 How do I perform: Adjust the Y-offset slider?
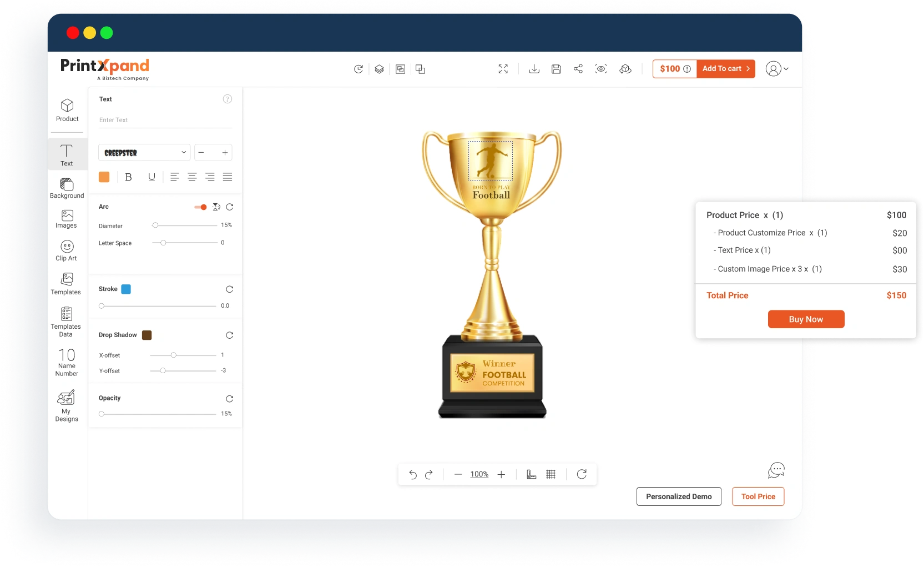(x=183, y=370)
